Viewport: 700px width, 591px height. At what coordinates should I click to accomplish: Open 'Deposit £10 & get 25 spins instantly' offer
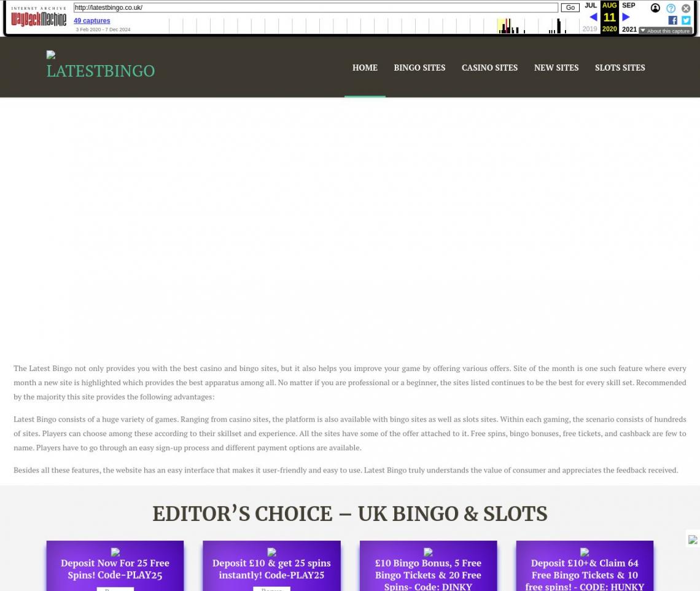[x=271, y=569]
